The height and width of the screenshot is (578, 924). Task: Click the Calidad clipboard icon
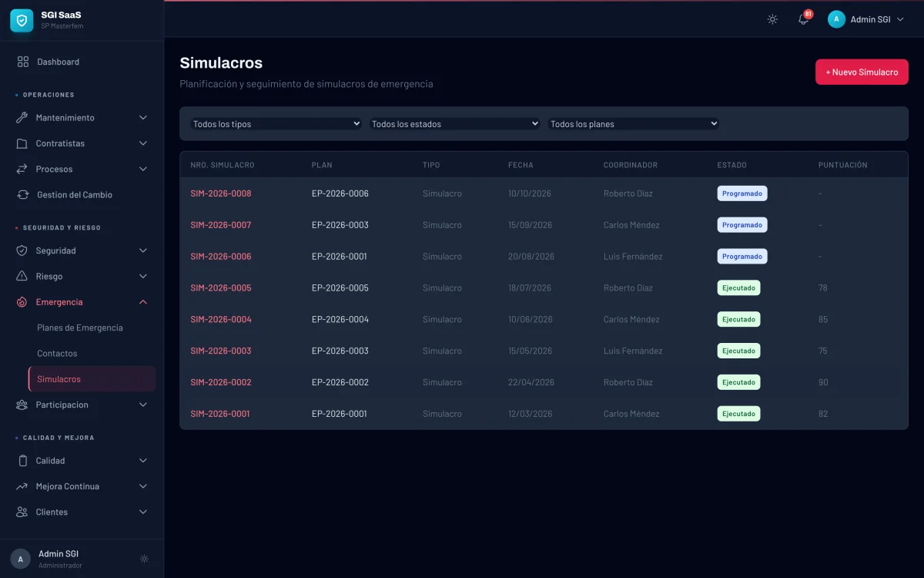coord(22,461)
